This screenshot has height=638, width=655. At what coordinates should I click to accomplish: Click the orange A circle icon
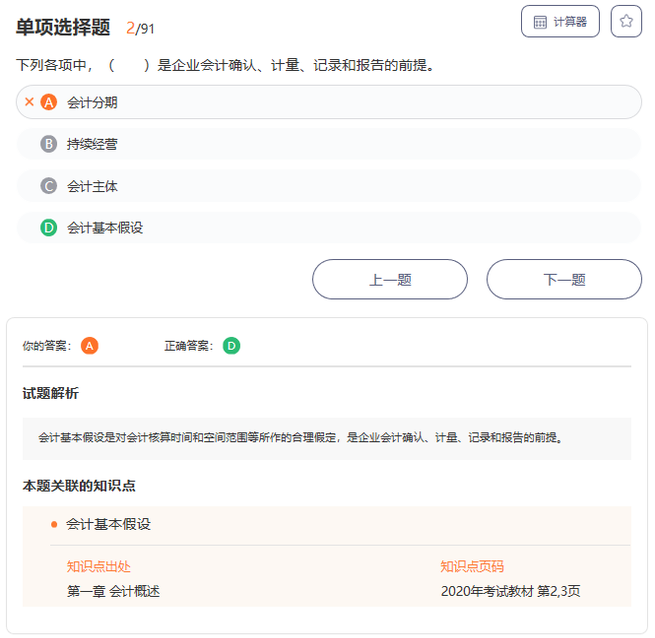[x=48, y=102]
